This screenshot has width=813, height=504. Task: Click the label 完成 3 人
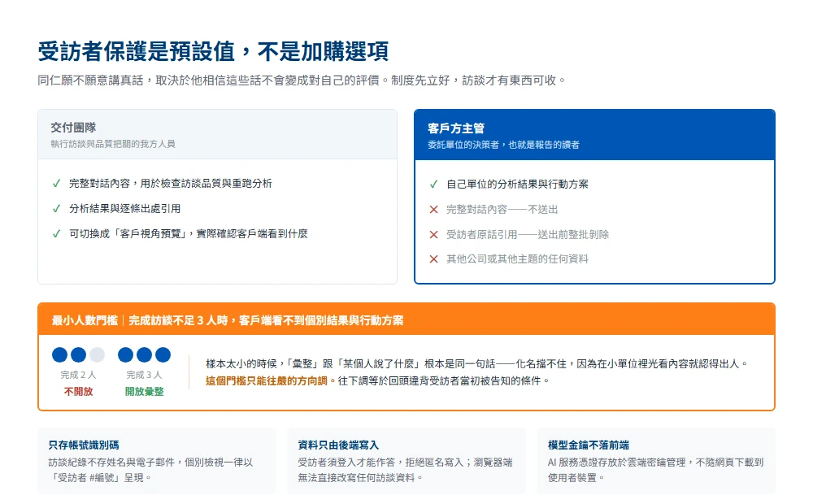(144, 375)
